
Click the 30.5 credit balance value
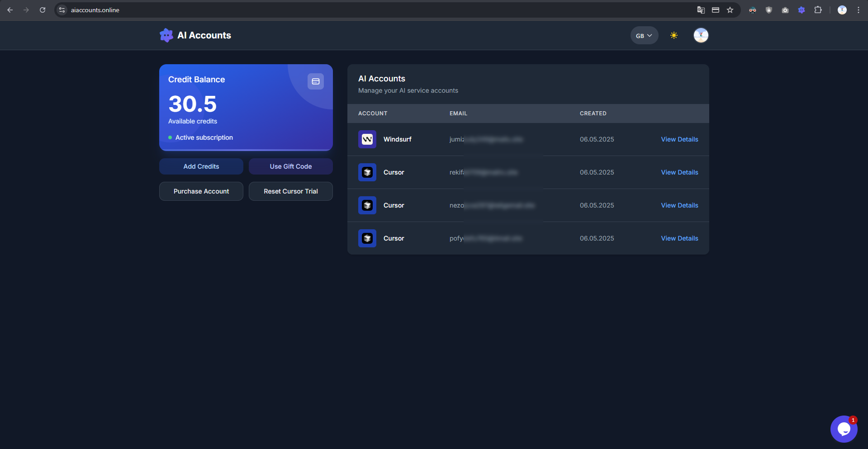pos(193,104)
